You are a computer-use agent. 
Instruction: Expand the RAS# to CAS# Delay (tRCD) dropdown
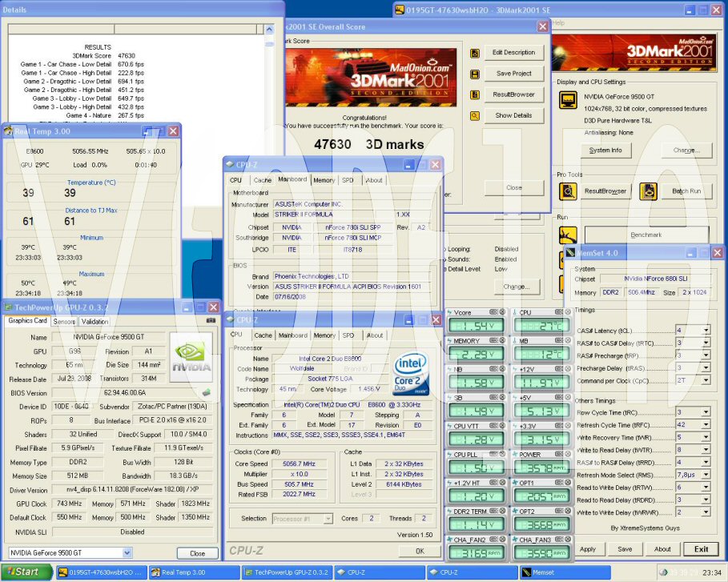(706, 343)
